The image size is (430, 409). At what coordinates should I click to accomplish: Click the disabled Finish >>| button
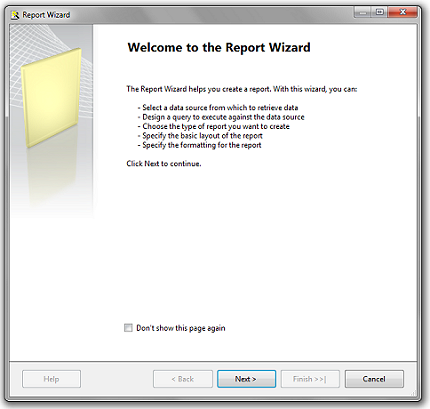pyautogui.click(x=310, y=379)
